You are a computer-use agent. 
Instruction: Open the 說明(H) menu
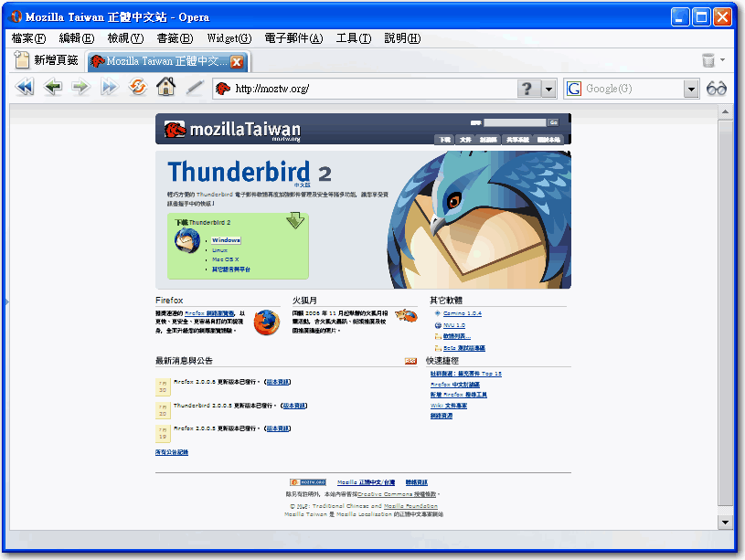click(402, 38)
